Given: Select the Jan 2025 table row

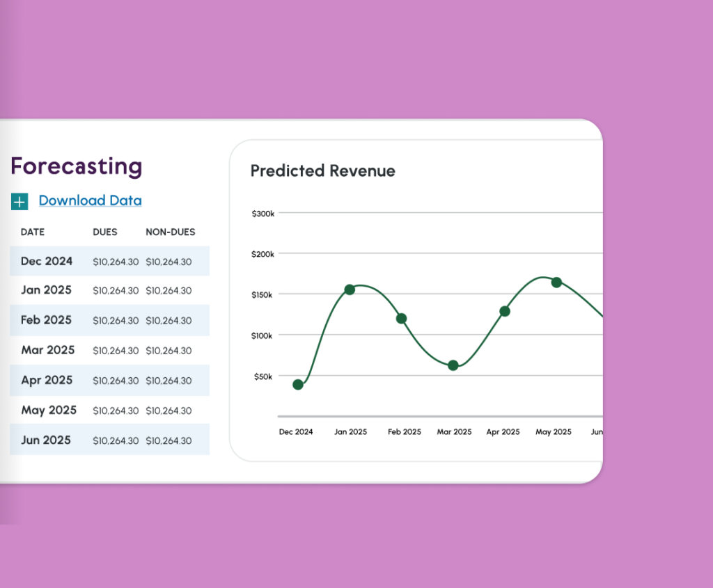Looking at the screenshot, I should click(x=109, y=290).
